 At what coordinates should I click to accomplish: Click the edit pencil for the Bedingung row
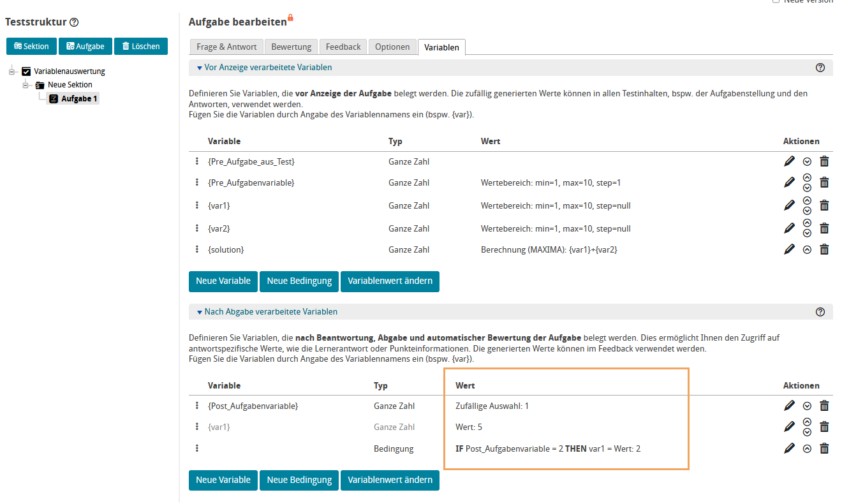(789, 448)
